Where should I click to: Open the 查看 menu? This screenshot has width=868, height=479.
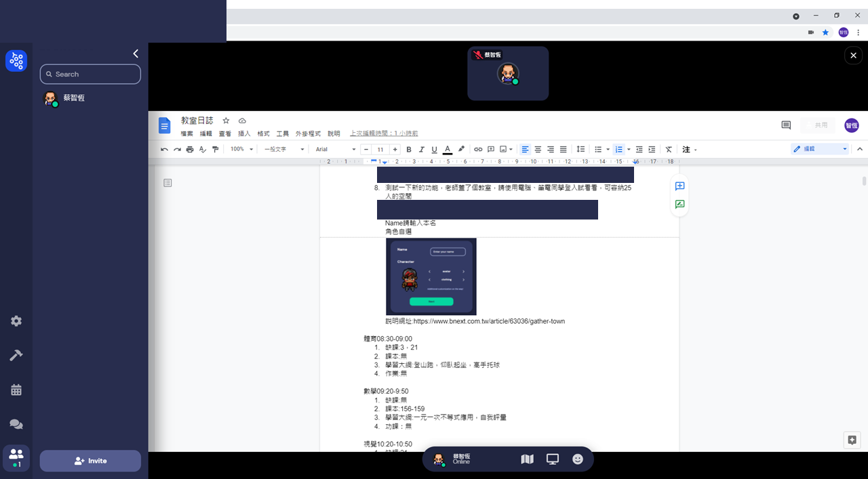tap(224, 134)
